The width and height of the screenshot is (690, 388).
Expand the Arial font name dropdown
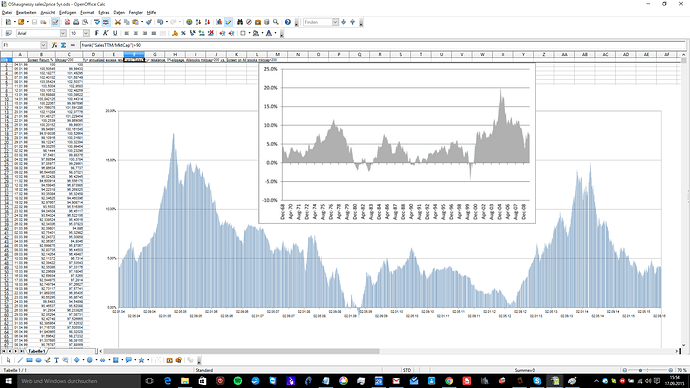pos(63,33)
